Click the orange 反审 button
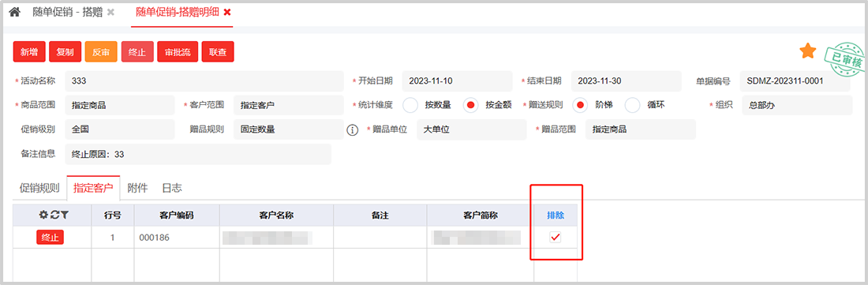 [x=101, y=52]
